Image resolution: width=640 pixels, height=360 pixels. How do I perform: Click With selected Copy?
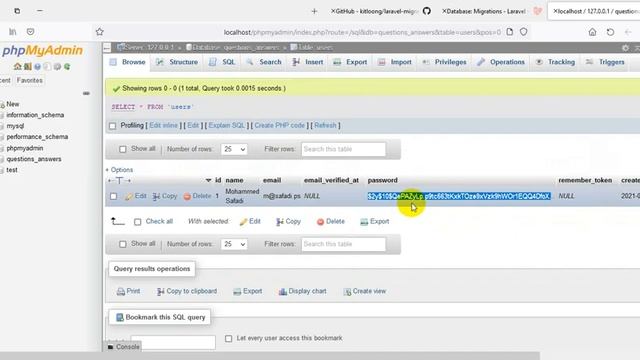pos(288,221)
